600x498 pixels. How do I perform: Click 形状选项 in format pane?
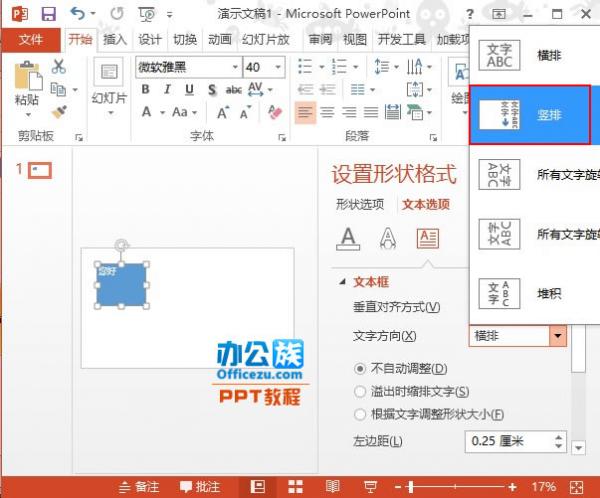click(x=359, y=204)
